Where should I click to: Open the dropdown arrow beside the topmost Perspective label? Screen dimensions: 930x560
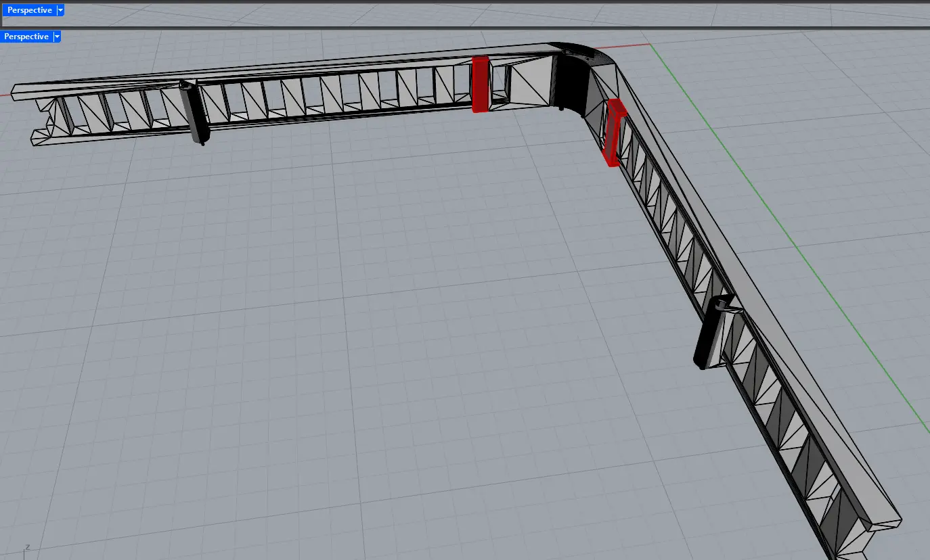pyautogui.click(x=60, y=10)
